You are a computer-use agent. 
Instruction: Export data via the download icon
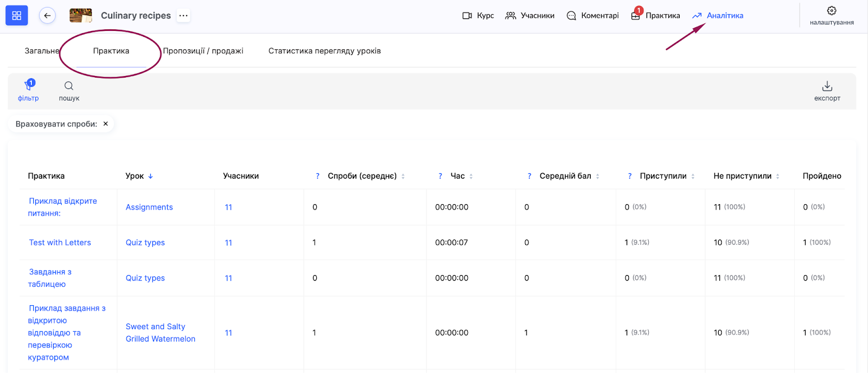(827, 87)
